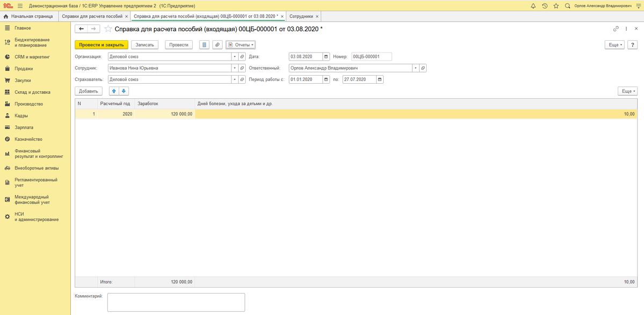This screenshot has width=644, height=315.
Task: Move table row up with blue arrow
Action: (x=114, y=91)
